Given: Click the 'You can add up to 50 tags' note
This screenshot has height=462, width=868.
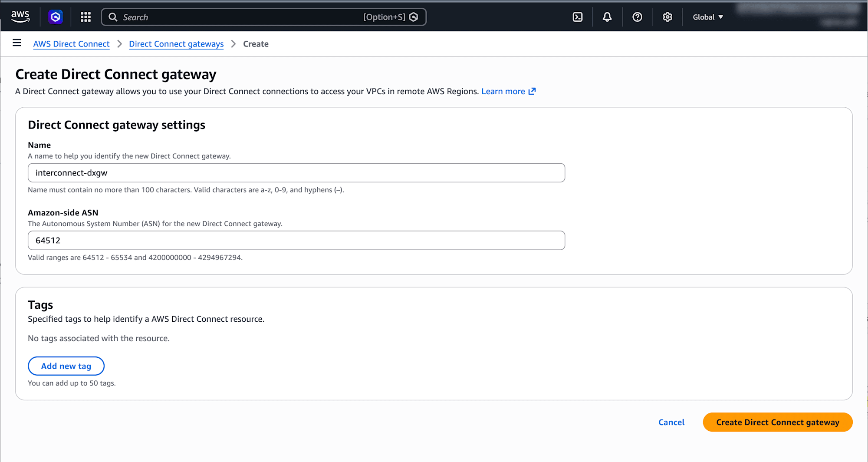Looking at the screenshot, I should coord(72,383).
